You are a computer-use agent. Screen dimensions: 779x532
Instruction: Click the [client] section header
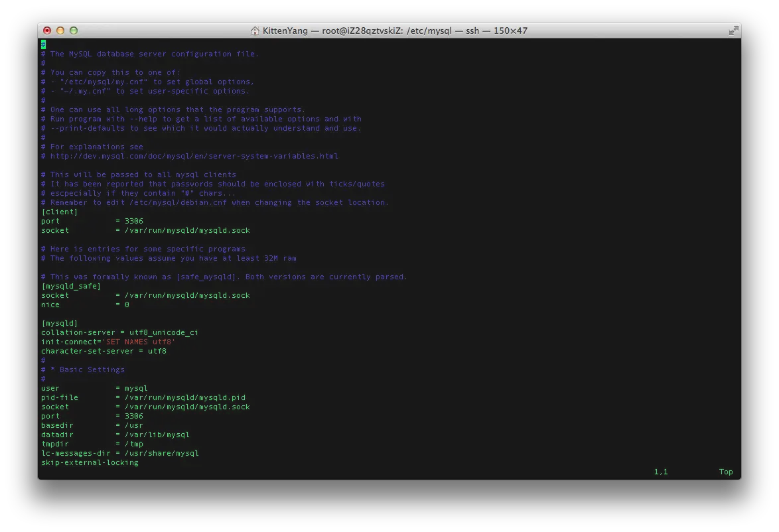(60, 212)
